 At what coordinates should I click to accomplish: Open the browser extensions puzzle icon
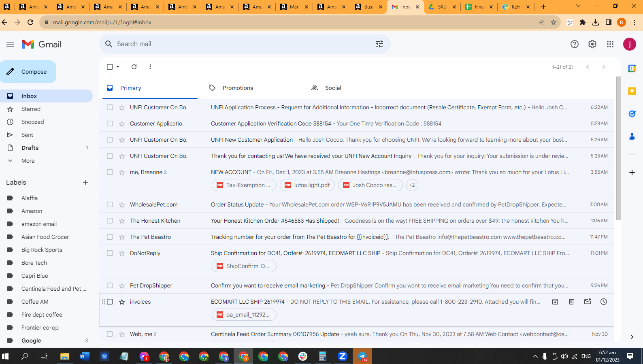point(583,22)
